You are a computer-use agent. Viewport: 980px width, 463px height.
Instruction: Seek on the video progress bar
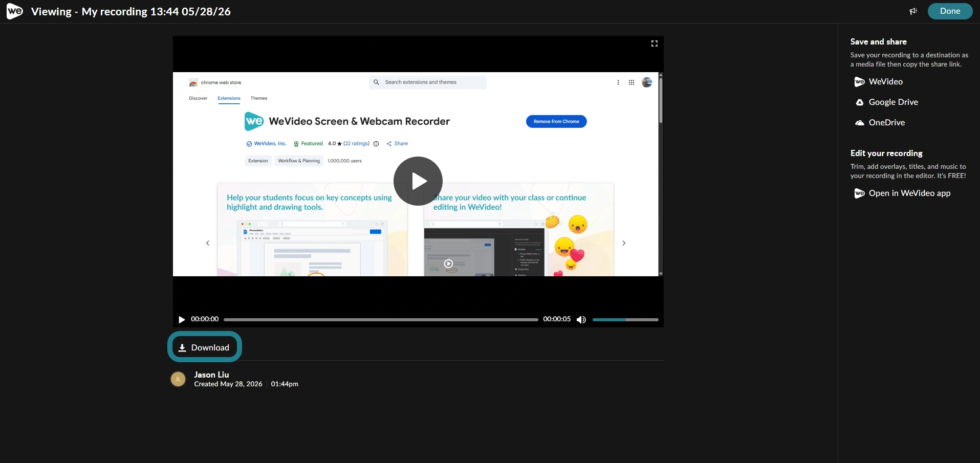[381, 320]
